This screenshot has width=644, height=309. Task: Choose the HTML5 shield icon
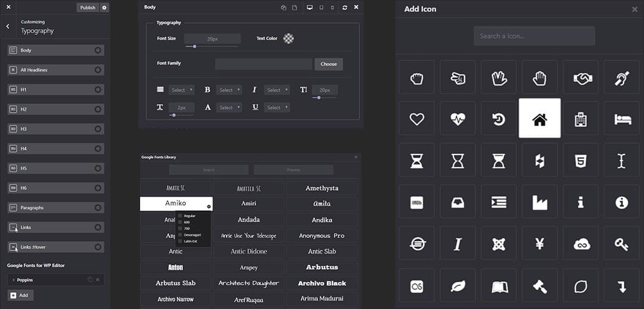coord(580,160)
